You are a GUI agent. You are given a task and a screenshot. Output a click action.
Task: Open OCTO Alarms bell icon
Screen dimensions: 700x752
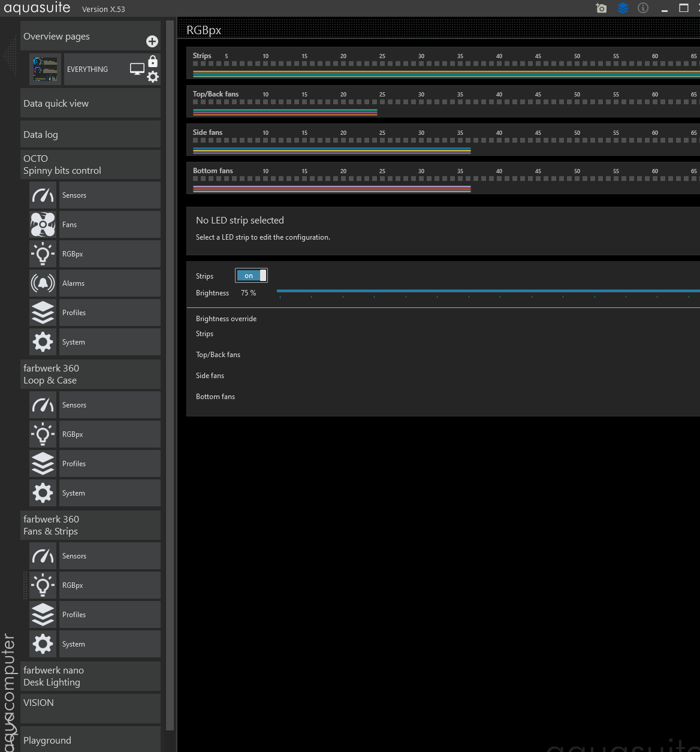coord(43,283)
